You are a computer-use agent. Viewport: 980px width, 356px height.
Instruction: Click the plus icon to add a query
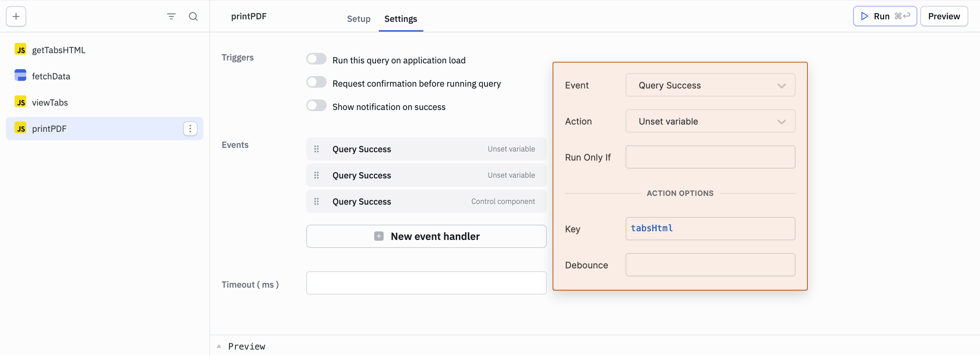(16, 16)
